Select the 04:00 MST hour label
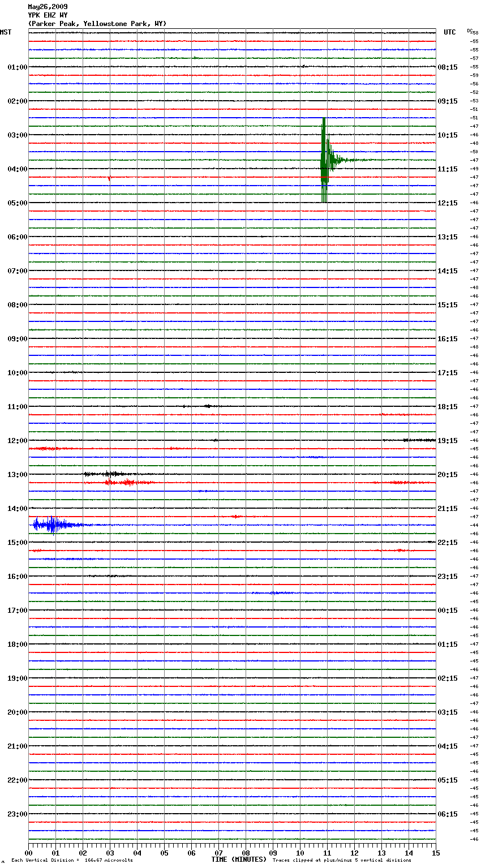This screenshot has width=481, height=868. 18,169
